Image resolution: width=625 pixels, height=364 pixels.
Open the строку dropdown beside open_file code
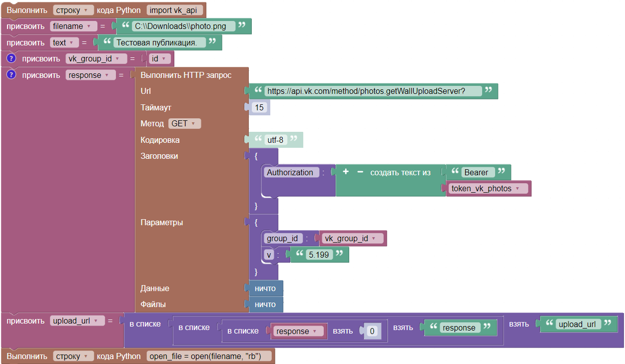73,356
